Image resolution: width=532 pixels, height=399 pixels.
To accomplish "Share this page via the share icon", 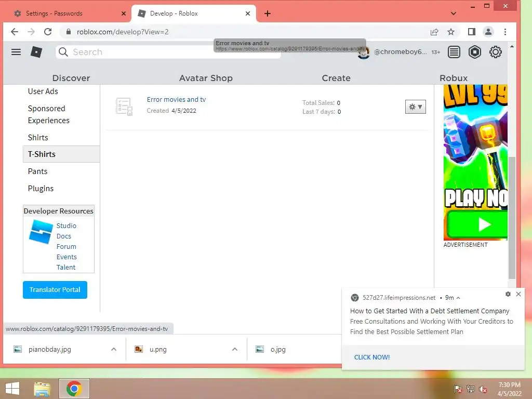I will click(x=434, y=32).
